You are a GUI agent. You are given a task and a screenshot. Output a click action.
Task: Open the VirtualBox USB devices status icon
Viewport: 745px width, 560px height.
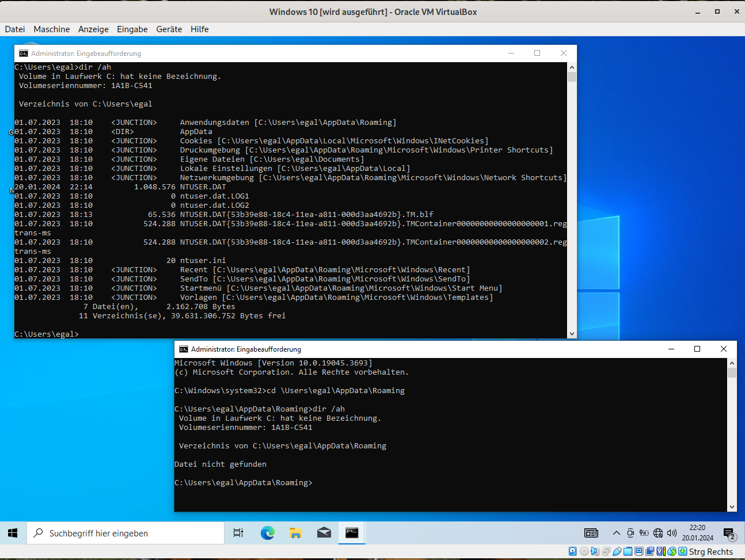point(617,551)
